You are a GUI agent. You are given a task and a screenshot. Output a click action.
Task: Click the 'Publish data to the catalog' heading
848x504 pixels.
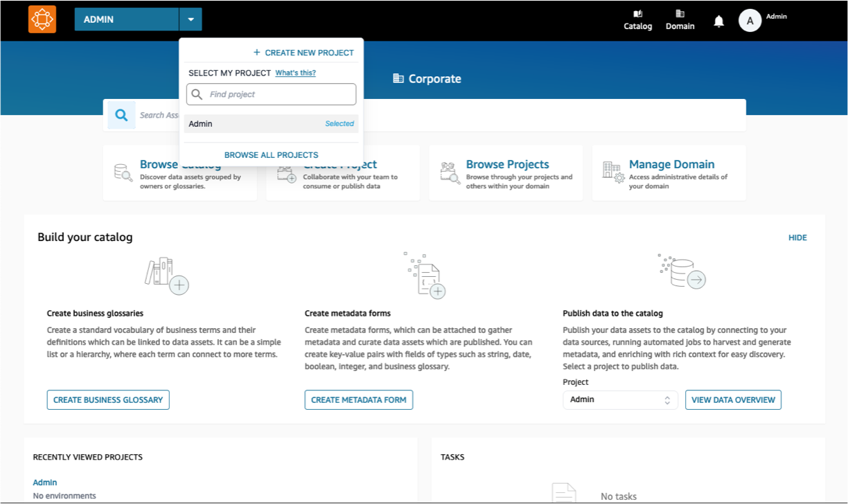click(612, 314)
